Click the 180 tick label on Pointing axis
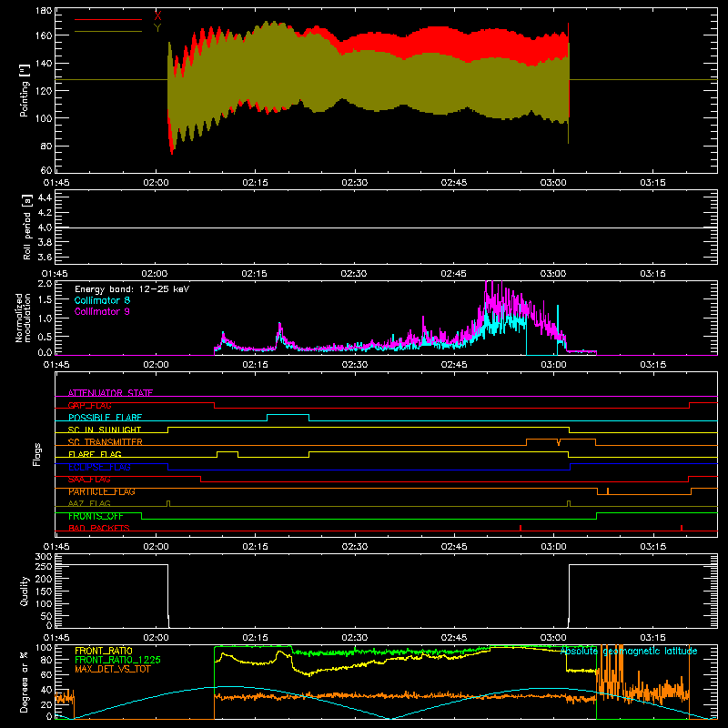Viewport: 728px width, 728px height. pos(44,11)
